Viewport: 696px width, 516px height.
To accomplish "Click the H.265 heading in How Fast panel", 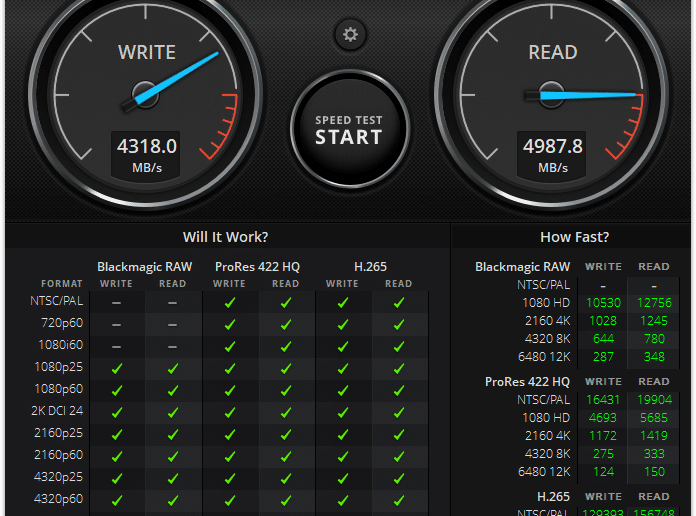I will 553,496.
